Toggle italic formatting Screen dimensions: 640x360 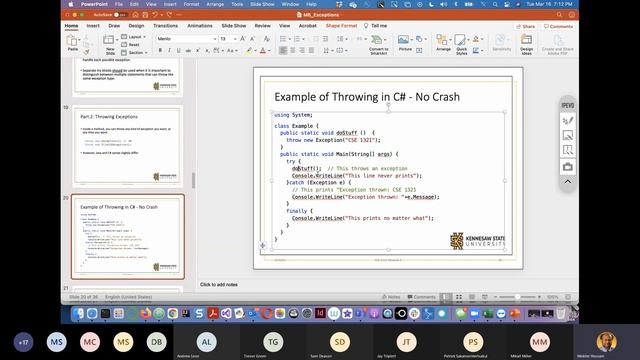169,50
